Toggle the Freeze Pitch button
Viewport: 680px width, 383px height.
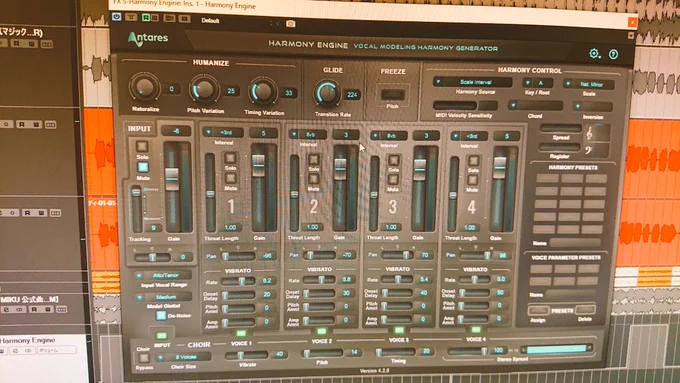pos(392,94)
